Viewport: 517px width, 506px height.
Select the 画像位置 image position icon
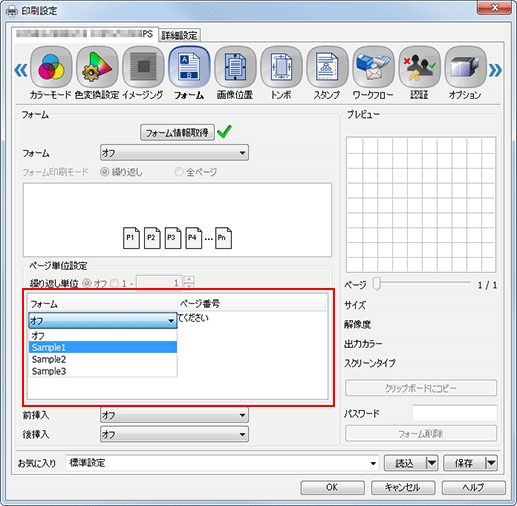point(235,68)
